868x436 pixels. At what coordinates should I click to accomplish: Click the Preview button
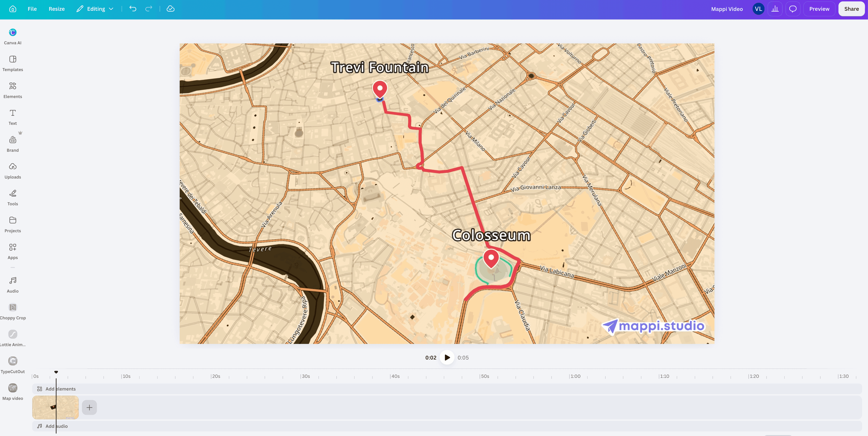click(819, 9)
